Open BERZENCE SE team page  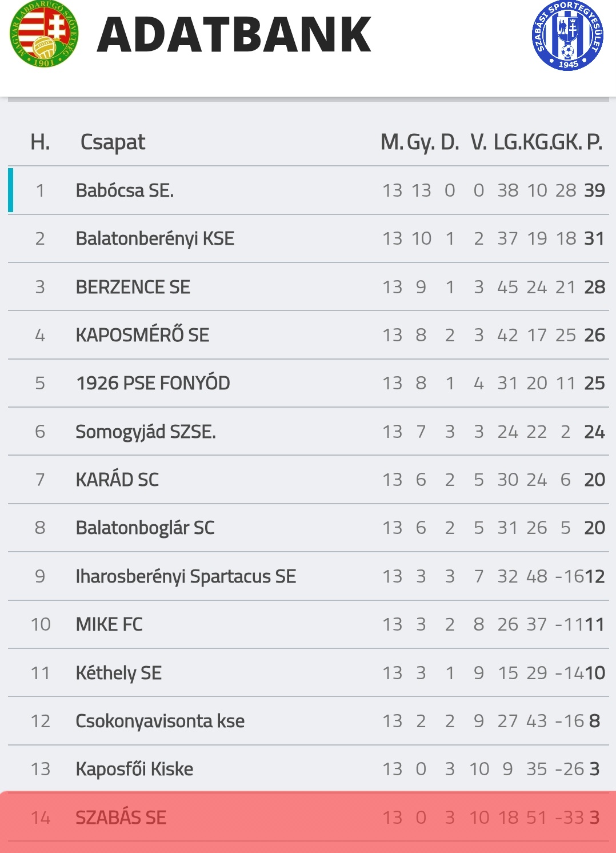(x=133, y=287)
